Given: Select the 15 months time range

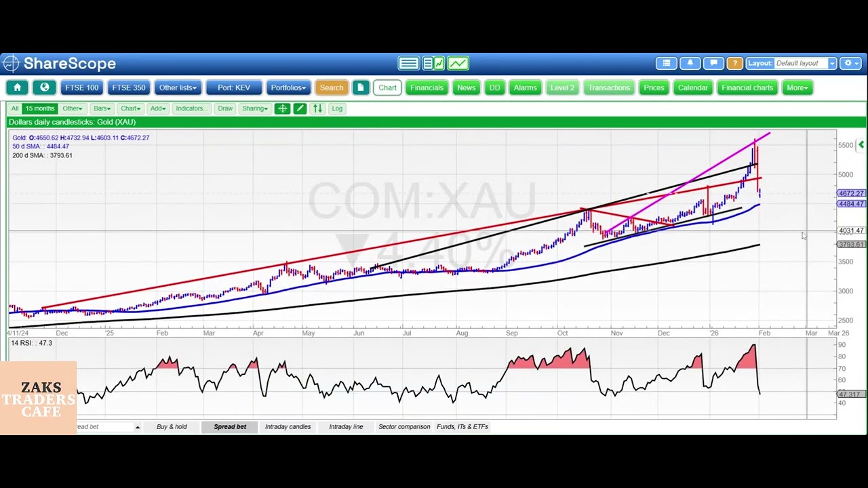Looking at the screenshot, I should [x=40, y=108].
